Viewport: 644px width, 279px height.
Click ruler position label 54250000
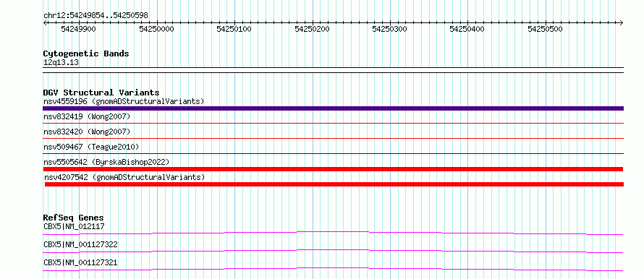coord(156,29)
